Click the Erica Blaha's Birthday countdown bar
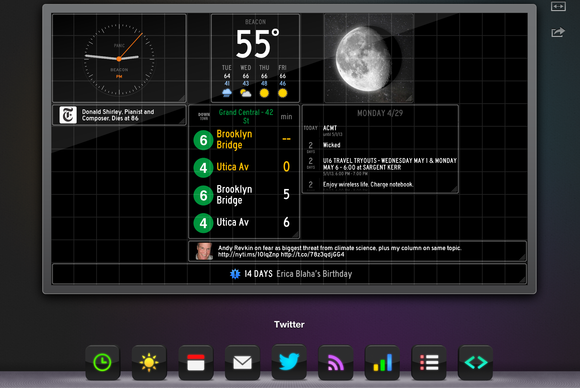 289,274
